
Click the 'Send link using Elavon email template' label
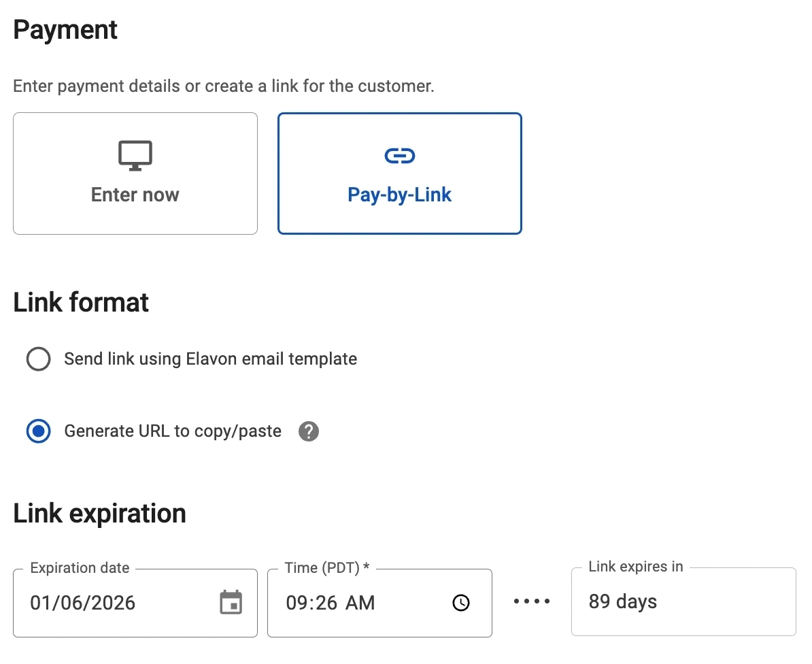point(210,359)
